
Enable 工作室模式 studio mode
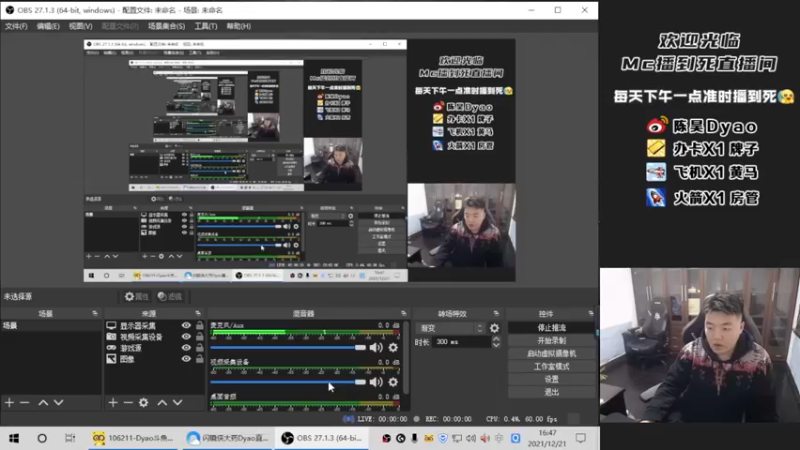pyautogui.click(x=552, y=366)
